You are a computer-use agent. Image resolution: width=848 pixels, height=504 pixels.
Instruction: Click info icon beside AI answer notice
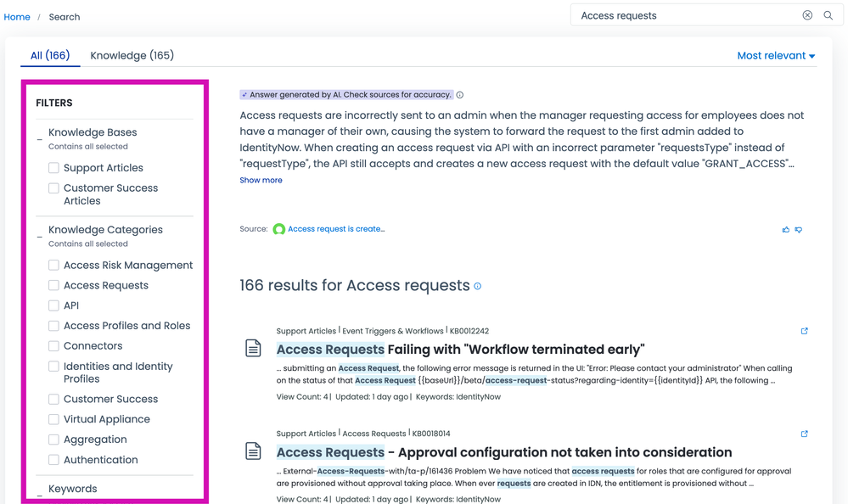coord(460,95)
